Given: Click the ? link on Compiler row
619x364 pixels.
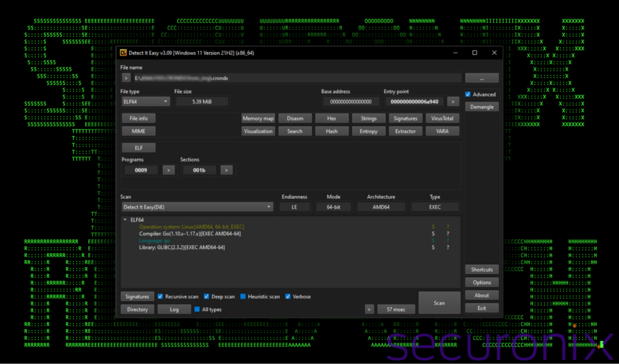Looking at the screenshot, I should point(448,234).
